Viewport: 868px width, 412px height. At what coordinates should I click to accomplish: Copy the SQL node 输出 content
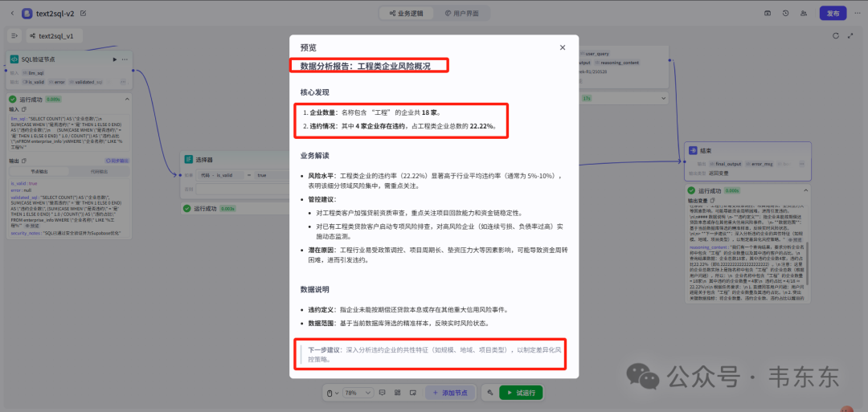pyautogui.click(x=24, y=161)
